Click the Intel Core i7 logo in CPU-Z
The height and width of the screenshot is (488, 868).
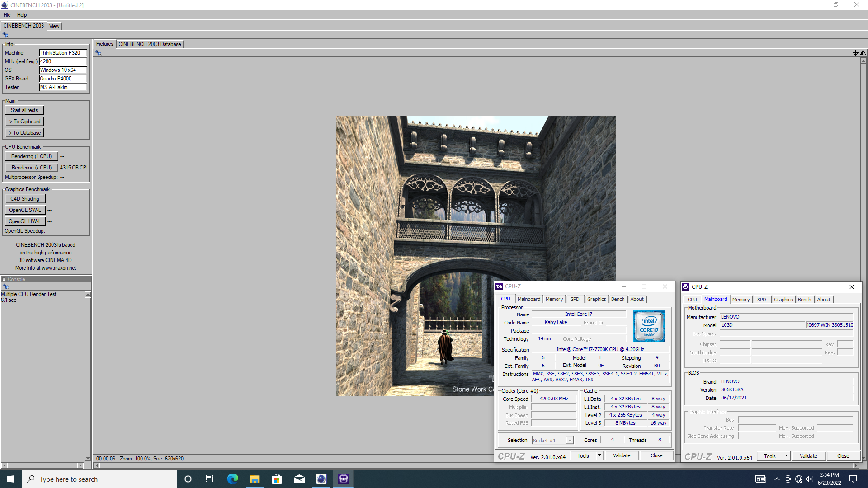(649, 326)
